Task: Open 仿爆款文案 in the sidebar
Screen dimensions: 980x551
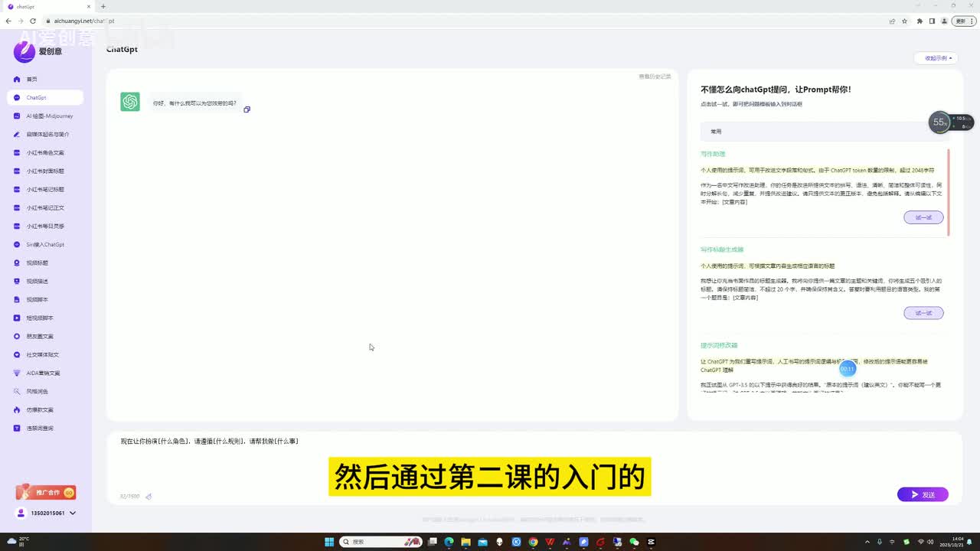Action: click(40, 410)
